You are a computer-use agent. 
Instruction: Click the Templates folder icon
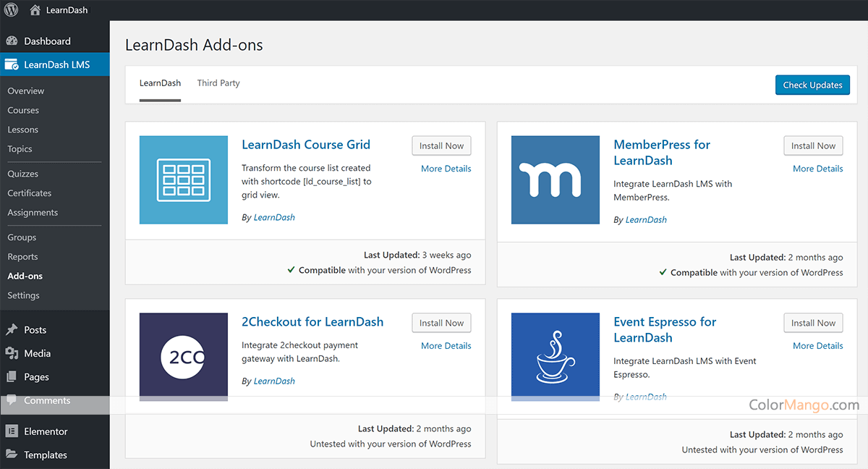pyautogui.click(x=12, y=455)
